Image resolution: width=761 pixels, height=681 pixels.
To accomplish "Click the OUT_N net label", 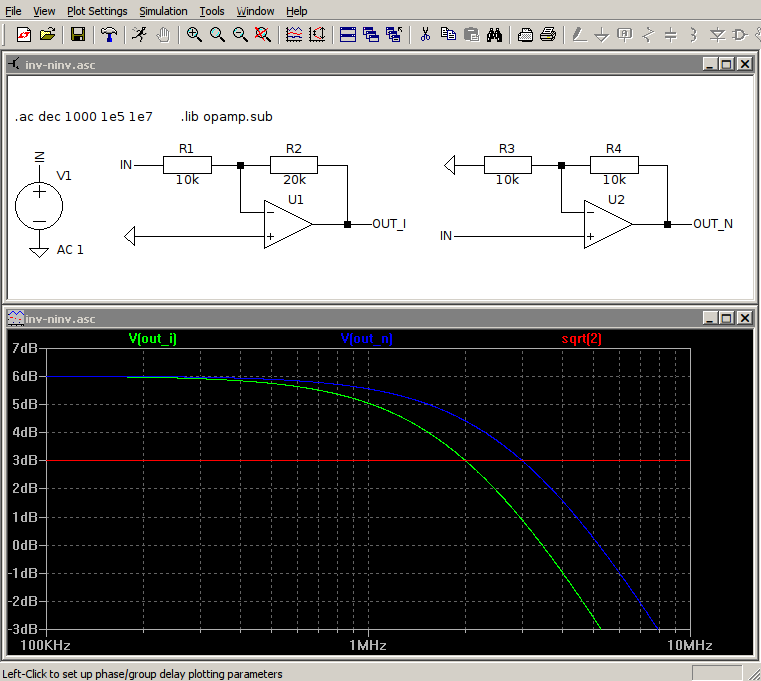I will pyautogui.click(x=713, y=224).
